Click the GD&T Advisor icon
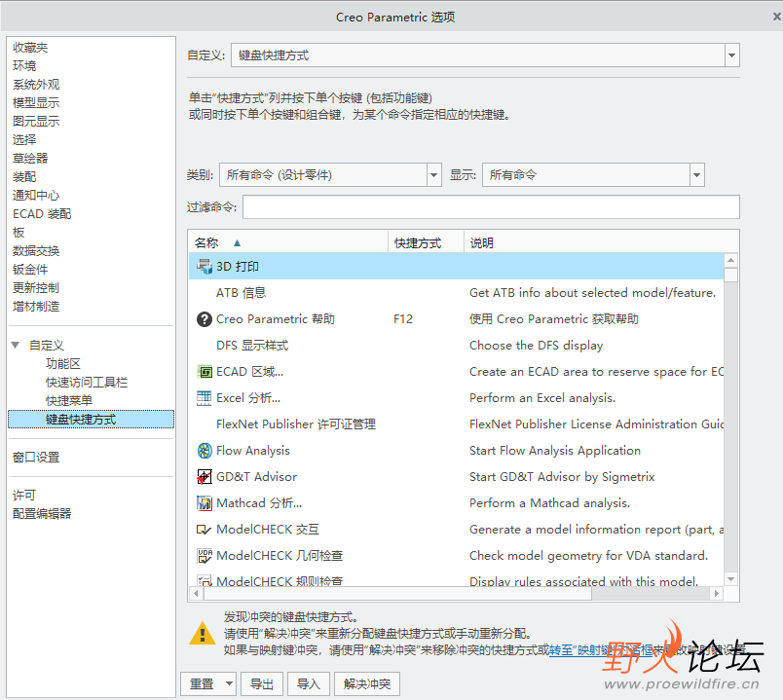 205,477
